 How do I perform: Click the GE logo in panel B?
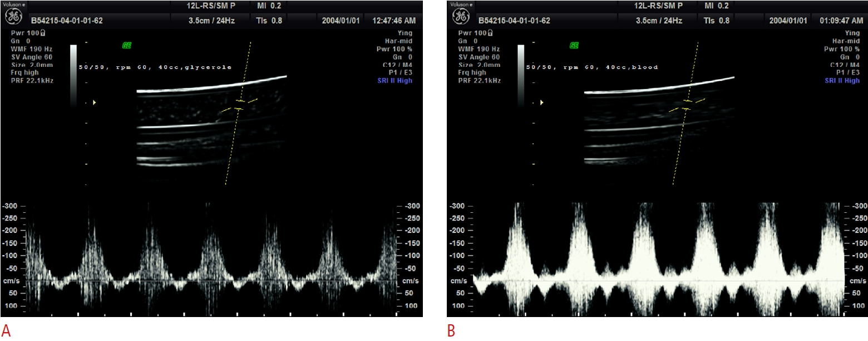coord(461,17)
